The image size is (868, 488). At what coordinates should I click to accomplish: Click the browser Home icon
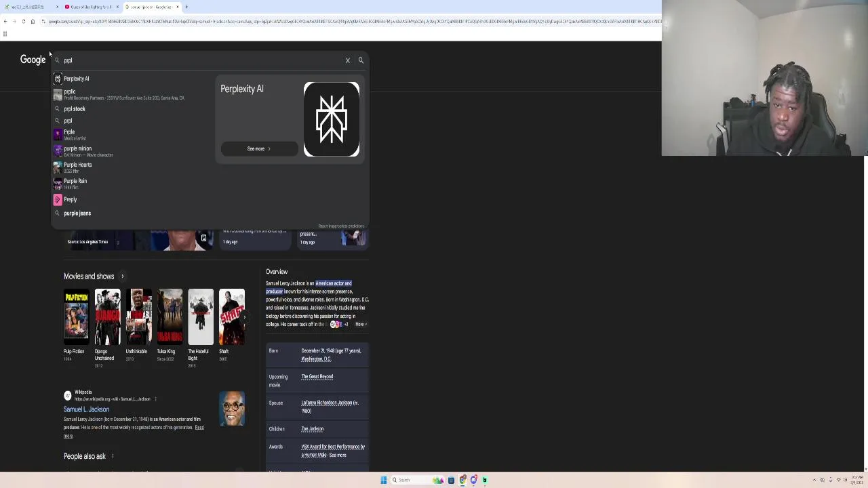click(33, 22)
